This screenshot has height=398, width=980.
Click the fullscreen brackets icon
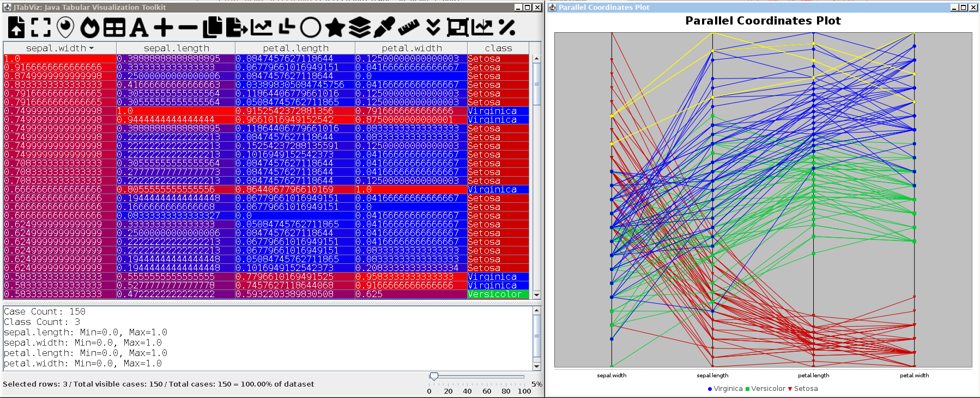(41, 27)
